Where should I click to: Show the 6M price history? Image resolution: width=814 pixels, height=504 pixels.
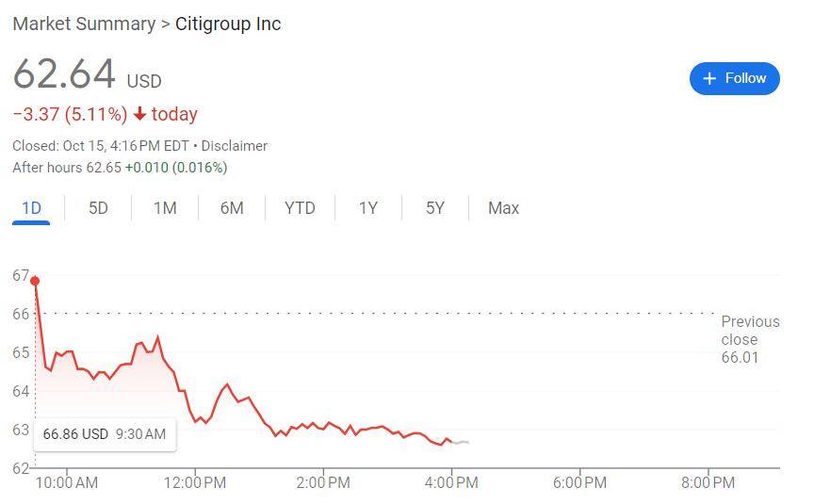tap(232, 208)
